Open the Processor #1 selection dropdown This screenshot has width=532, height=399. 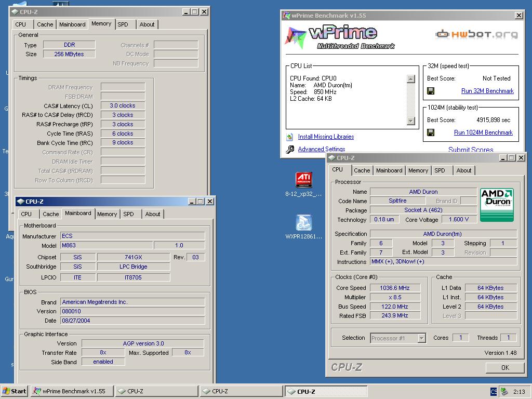pos(421,338)
